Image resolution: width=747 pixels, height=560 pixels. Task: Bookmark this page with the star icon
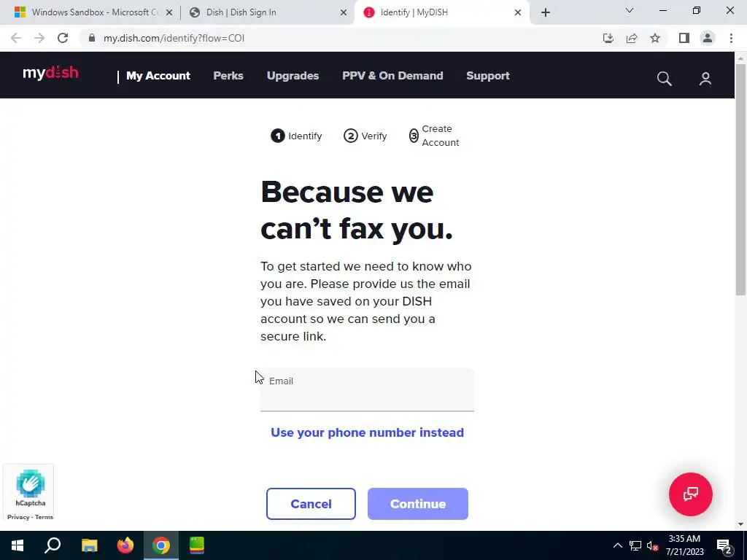pyautogui.click(x=655, y=38)
